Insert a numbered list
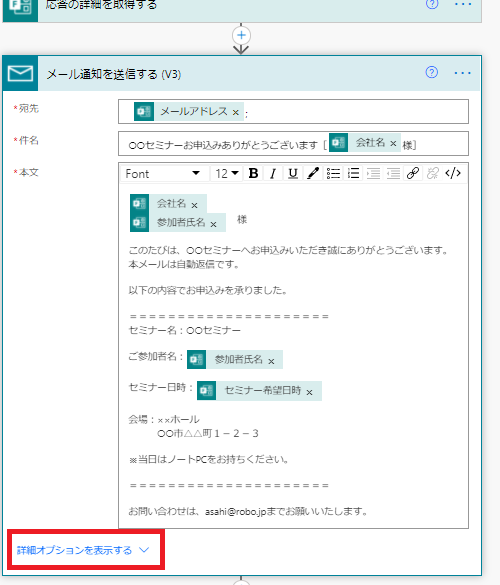The width and height of the screenshot is (500, 585). [353, 173]
